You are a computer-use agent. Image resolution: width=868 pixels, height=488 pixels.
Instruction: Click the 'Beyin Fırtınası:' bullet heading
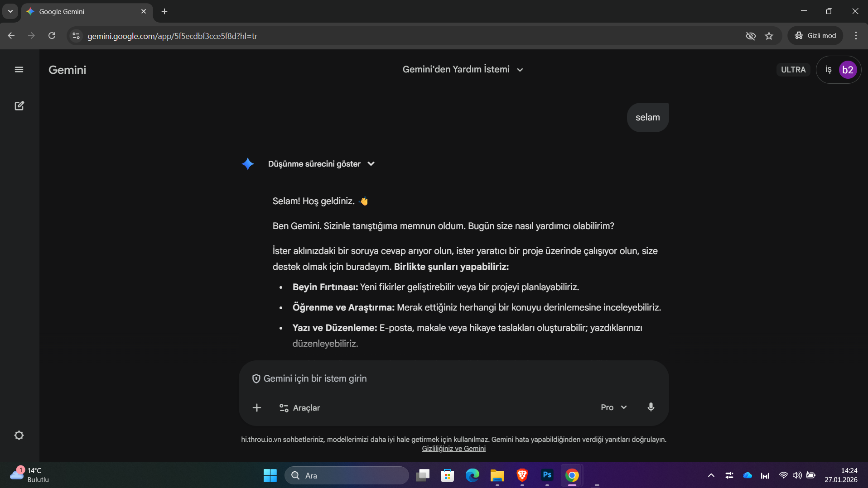(x=325, y=287)
